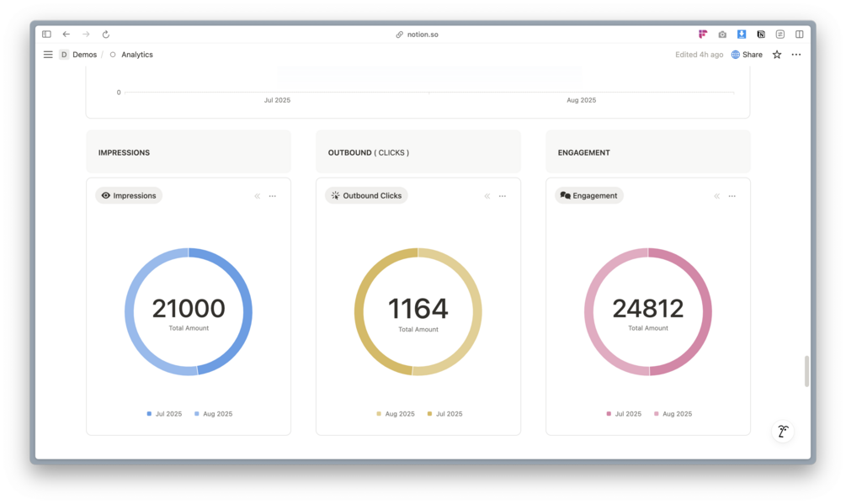
Task: Go back with the browser arrow
Action: [x=66, y=34]
